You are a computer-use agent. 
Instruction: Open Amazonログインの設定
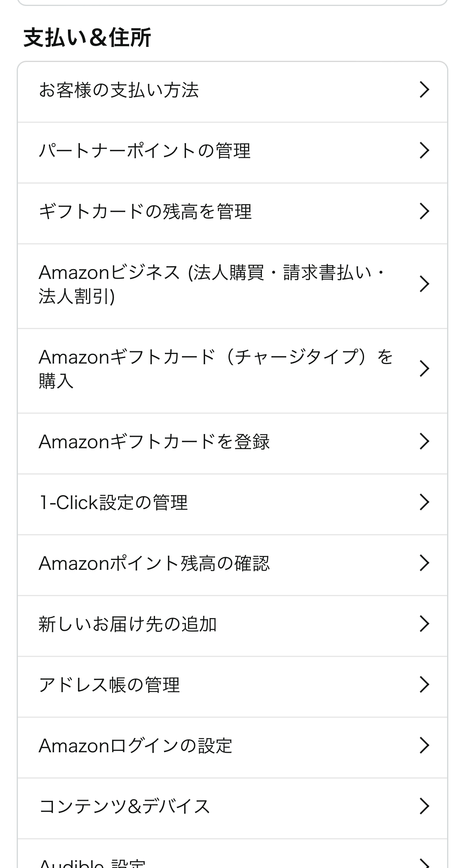(x=136, y=746)
